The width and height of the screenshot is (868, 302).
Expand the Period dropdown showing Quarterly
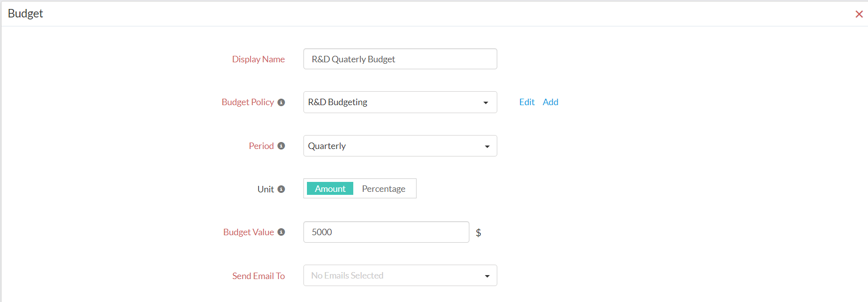tap(487, 146)
